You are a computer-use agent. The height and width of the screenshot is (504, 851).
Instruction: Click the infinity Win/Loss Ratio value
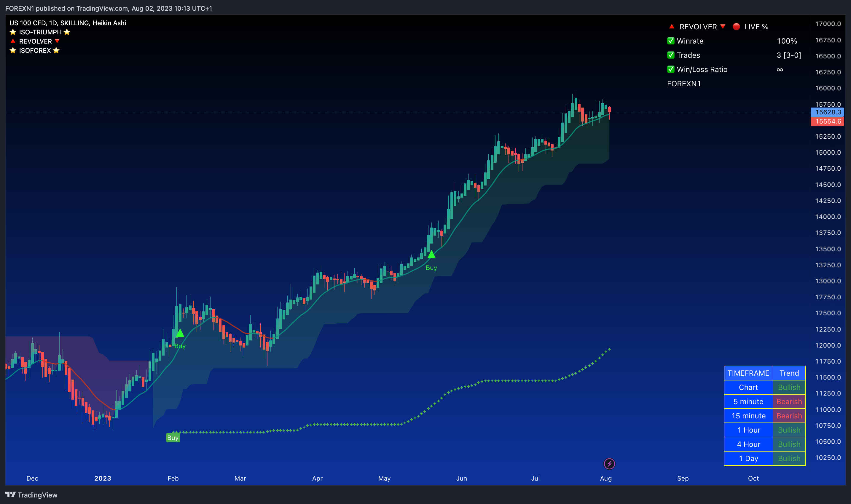(780, 69)
